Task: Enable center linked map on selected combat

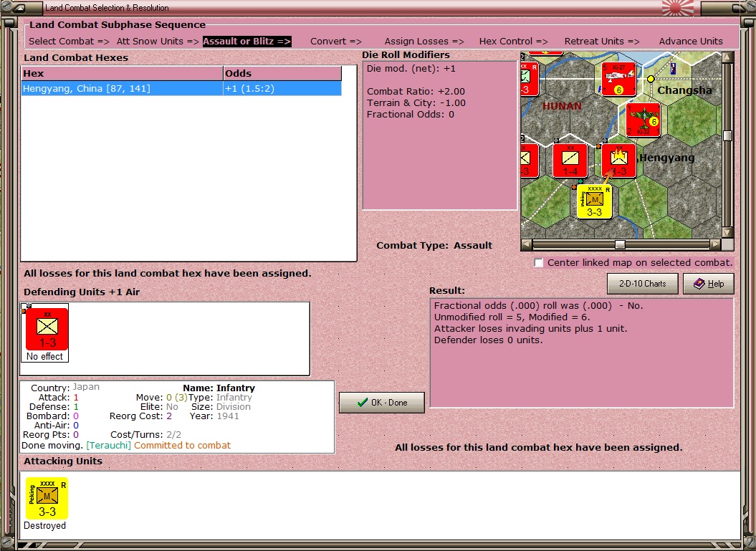Action: pos(539,263)
